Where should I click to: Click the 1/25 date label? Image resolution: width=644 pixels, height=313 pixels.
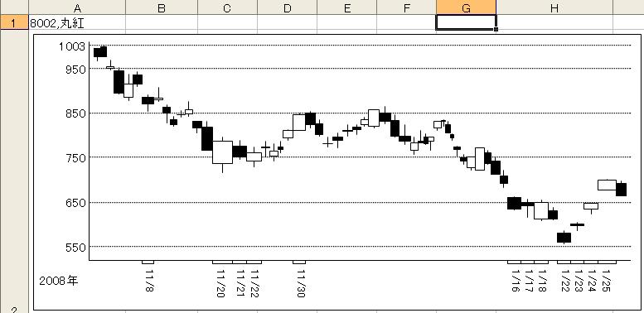coord(606,281)
